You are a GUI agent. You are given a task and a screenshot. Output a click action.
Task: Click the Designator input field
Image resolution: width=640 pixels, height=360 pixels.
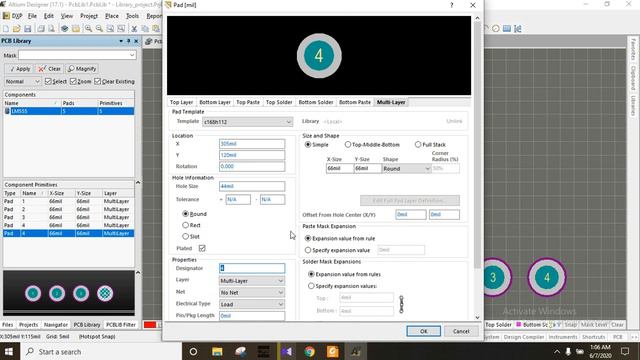(252, 268)
